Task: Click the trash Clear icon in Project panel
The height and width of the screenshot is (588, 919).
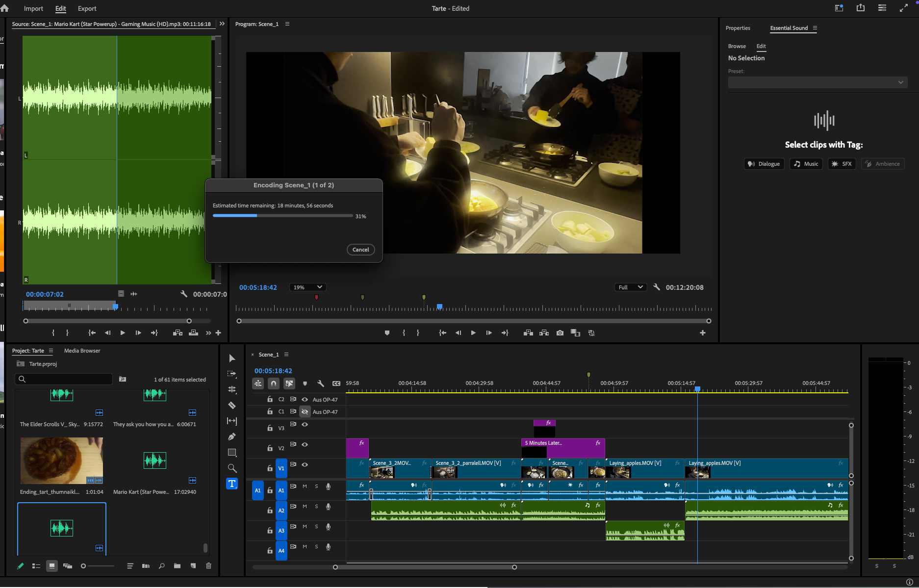Action: click(208, 566)
